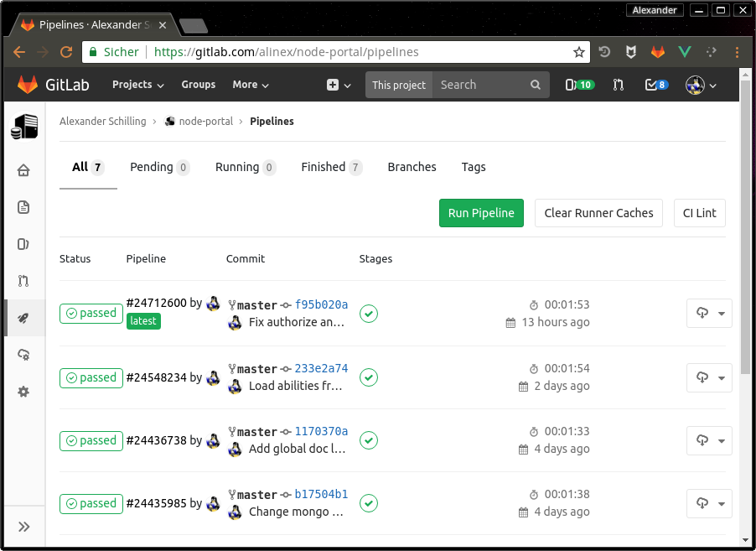Open the Repository files icon in sidebar
The height and width of the screenshot is (551, 756).
23,206
